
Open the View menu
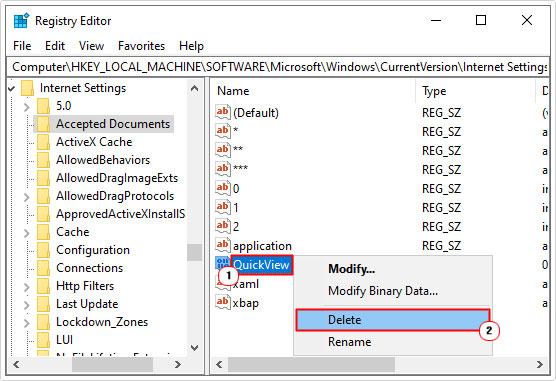91,46
